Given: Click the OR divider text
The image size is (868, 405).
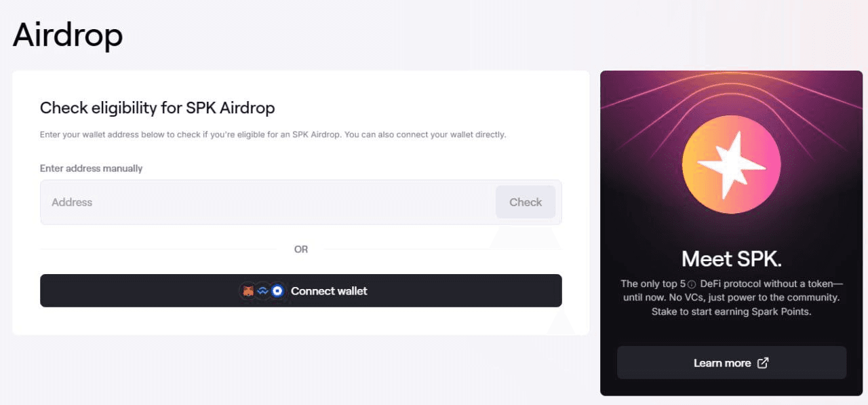Looking at the screenshot, I should pyautogui.click(x=301, y=250).
